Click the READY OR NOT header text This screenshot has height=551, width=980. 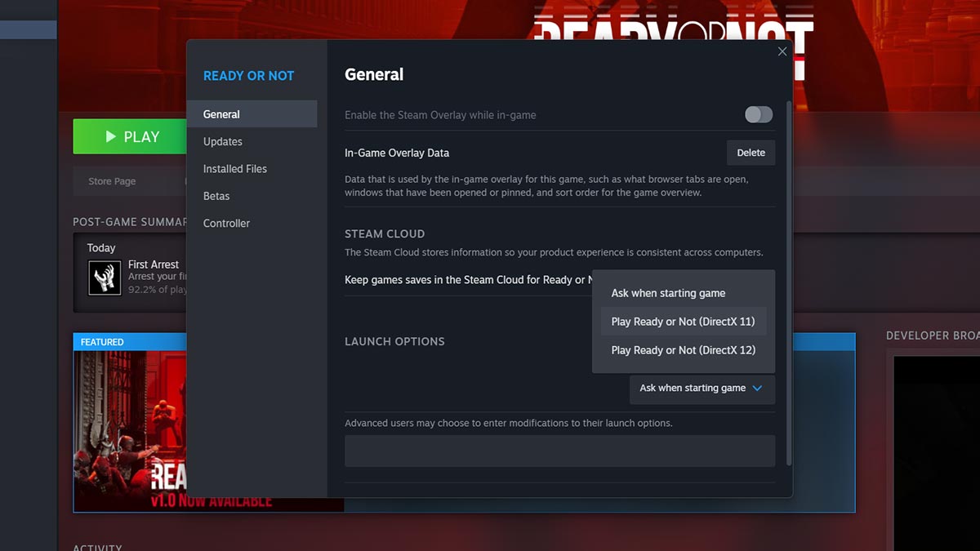click(248, 75)
